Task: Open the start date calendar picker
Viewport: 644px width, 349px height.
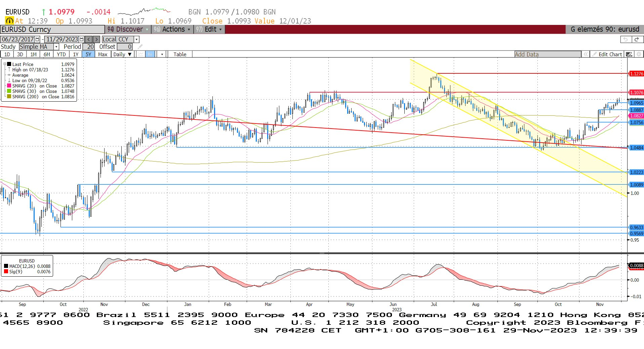Action: (x=38, y=39)
